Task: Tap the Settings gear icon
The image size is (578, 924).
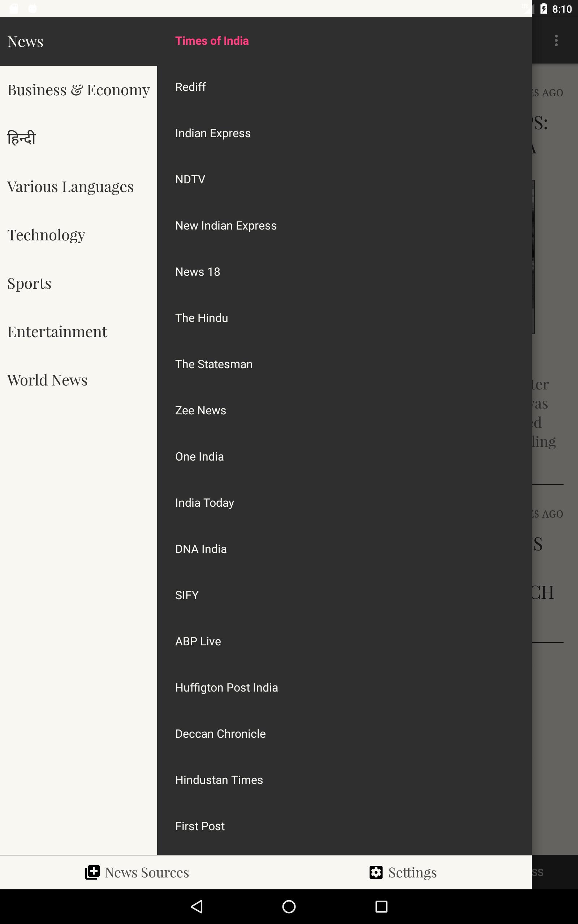Action: [x=376, y=872]
